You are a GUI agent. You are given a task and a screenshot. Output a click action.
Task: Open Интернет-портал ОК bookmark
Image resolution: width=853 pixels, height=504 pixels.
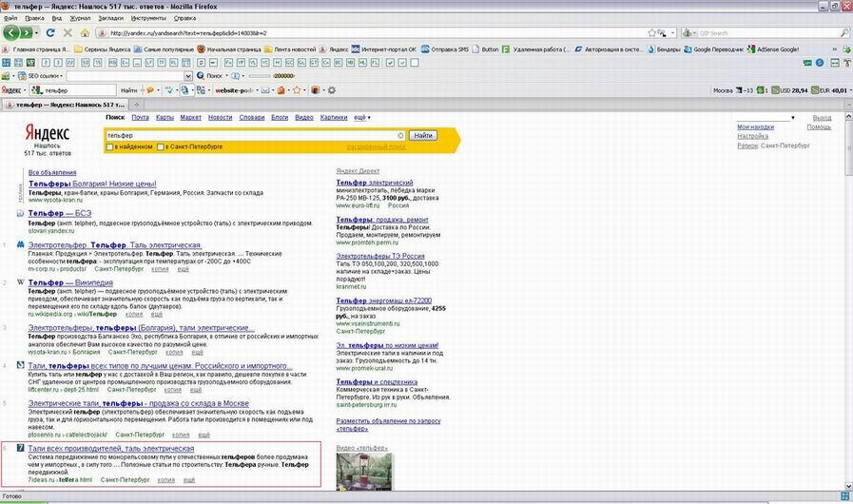click(x=383, y=49)
